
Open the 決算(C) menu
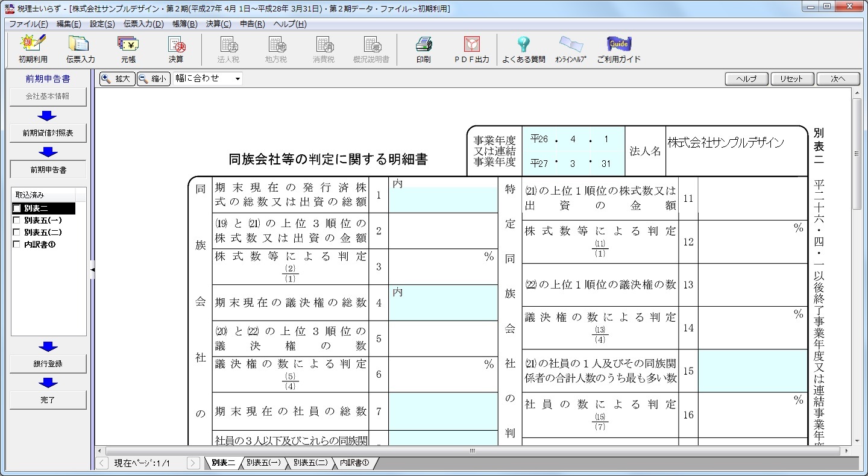pyautogui.click(x=218, y=24)
